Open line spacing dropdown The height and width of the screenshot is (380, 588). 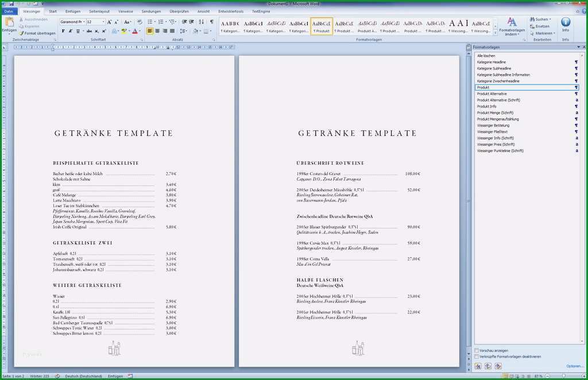[x=183, y=31]
